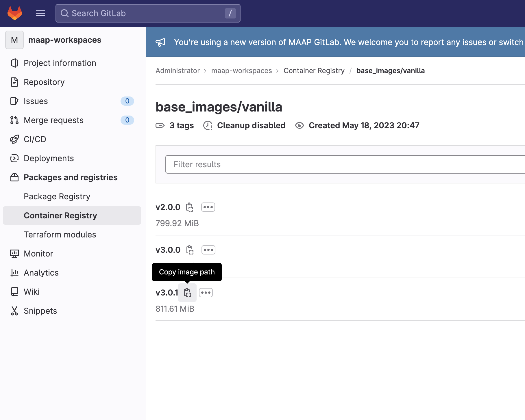Click size text 811.61 MiB
Image resolution: width=525 pixels, height=420 pixels.
coord(175,309)
